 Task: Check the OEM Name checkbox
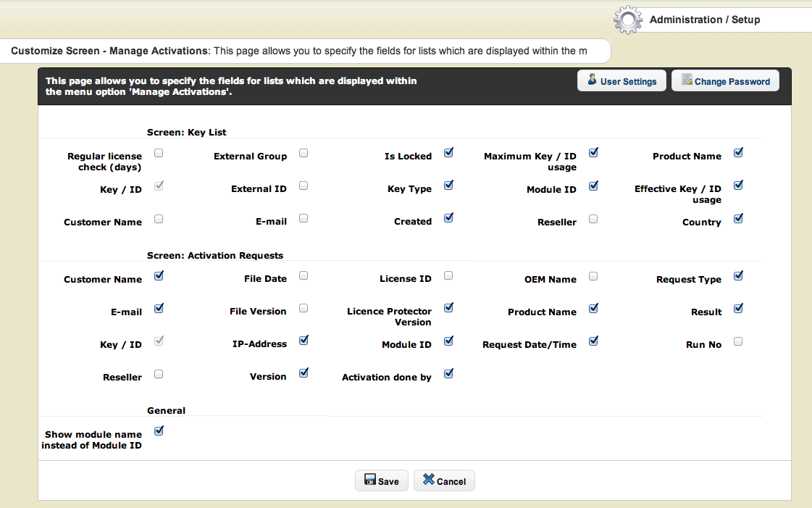tap(593, 276)
